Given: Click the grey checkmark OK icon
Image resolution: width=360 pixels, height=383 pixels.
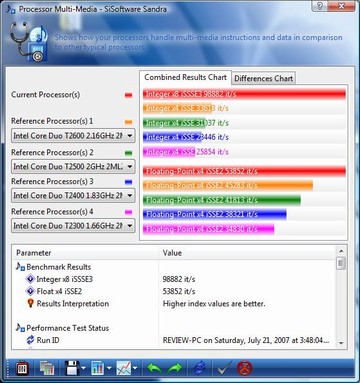Looking at the screenshot, I should tap(224, 368).
